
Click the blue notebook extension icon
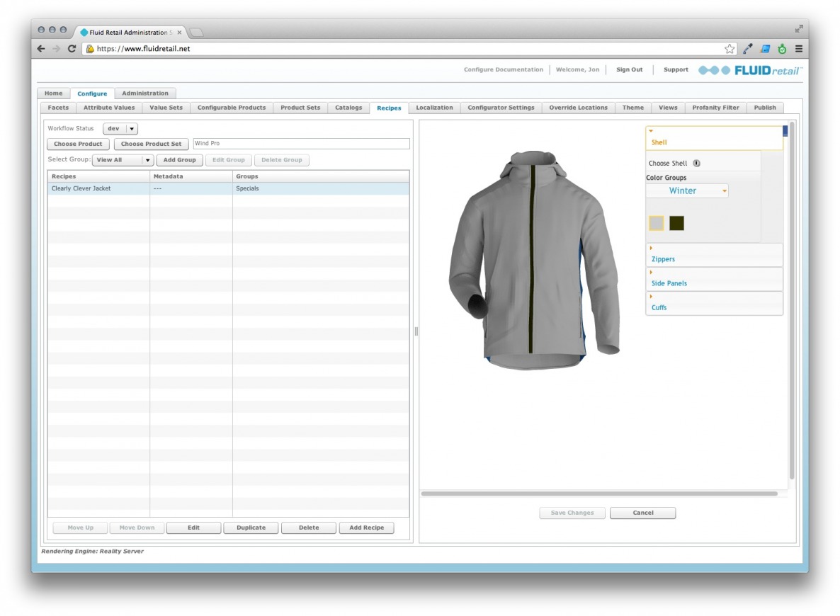[x=764, y=48]
